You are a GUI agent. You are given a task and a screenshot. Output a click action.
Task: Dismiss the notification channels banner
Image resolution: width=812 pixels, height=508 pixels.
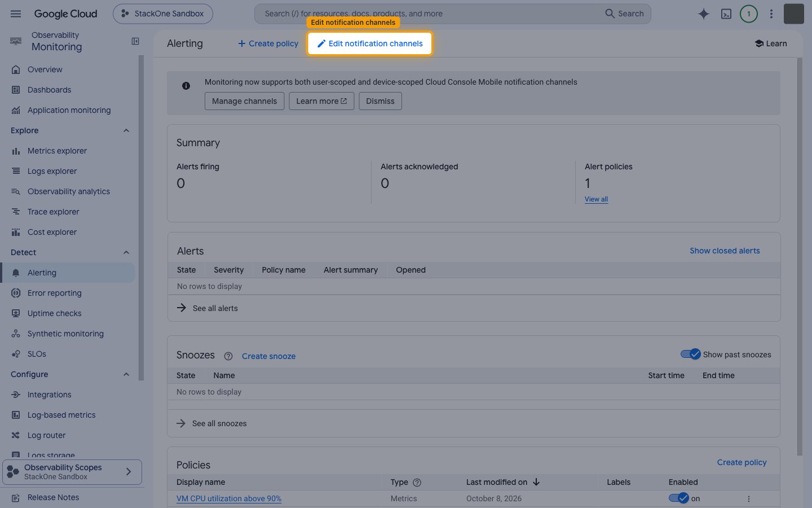380,101
